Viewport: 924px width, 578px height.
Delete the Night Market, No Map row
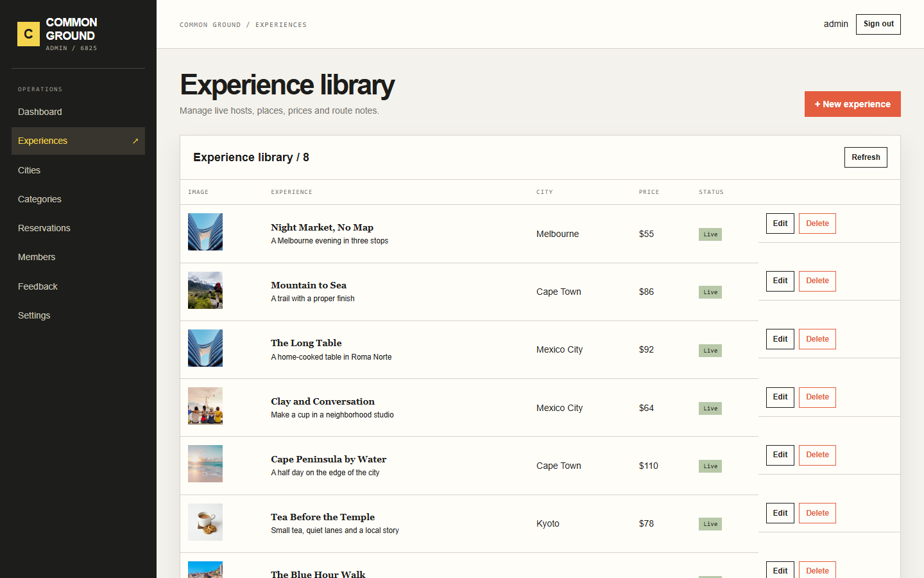coord(817,223)
